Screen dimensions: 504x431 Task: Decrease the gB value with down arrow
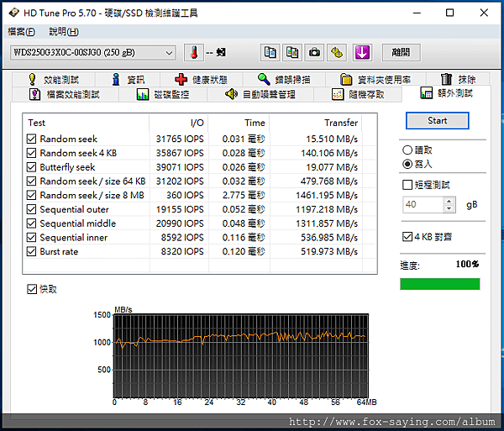[449, 208]
